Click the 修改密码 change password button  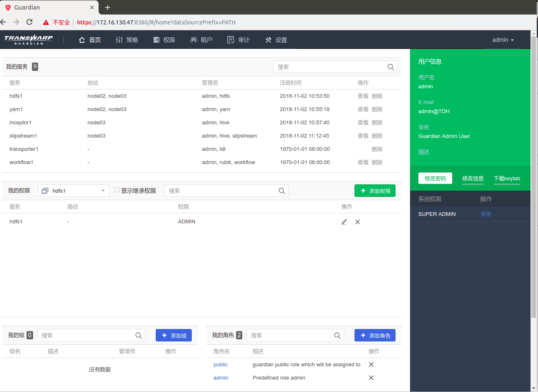tap(435, 178)
